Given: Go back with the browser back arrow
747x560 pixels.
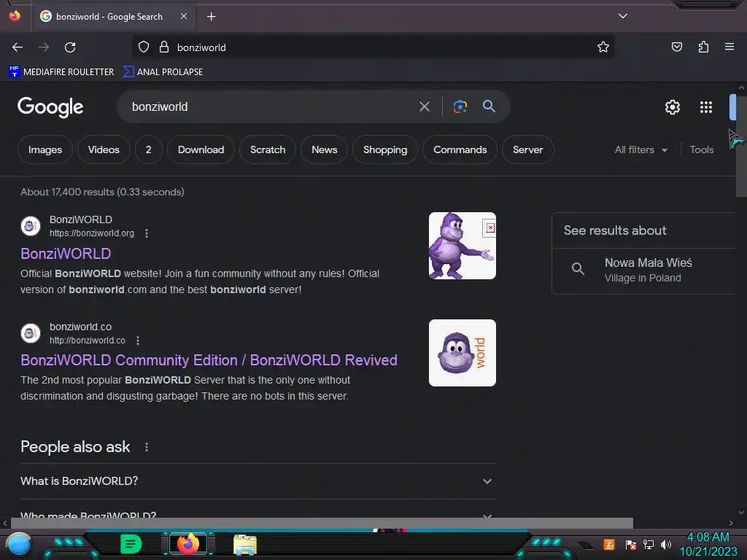Looking at the screenshot, I should 18,47.
